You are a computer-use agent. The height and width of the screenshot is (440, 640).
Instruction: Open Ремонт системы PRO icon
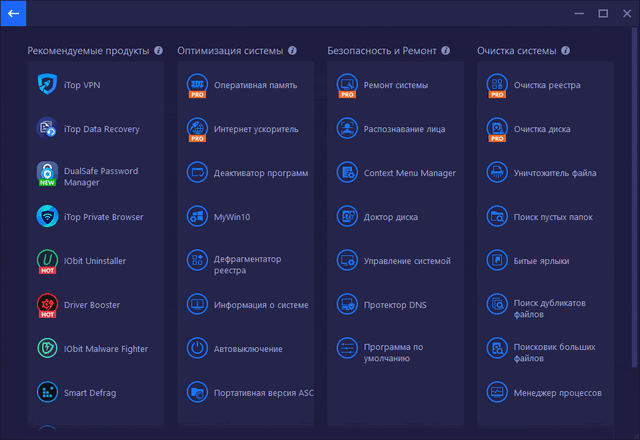click(347, 85)
